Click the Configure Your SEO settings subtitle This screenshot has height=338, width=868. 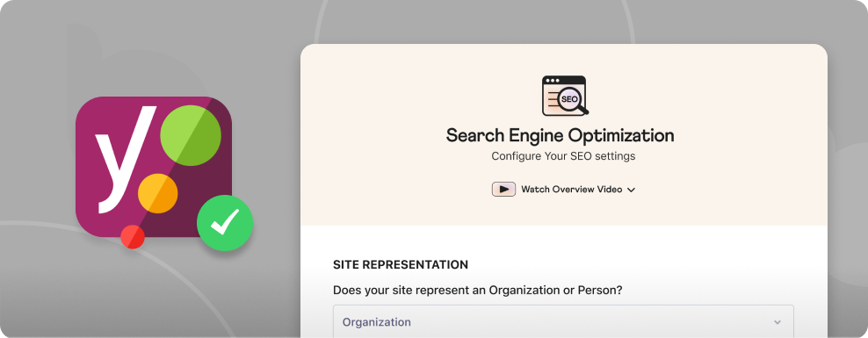point(563,156)
